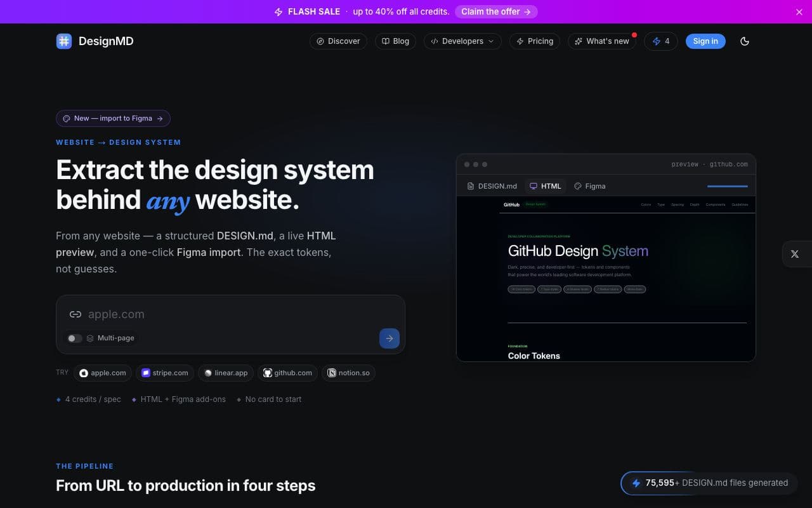The width and height of the screenshot is (812, 508).
Task: Click the "preview · github.com" label
Action: [709, 164]
